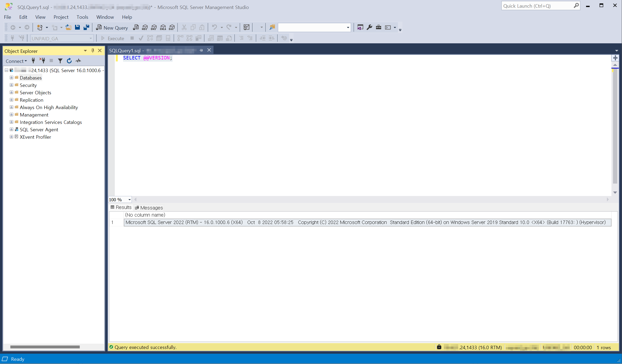Screen dimensions: 622x364
Task: Disconnect the server in Object Explorer
Action: point(42,61)
